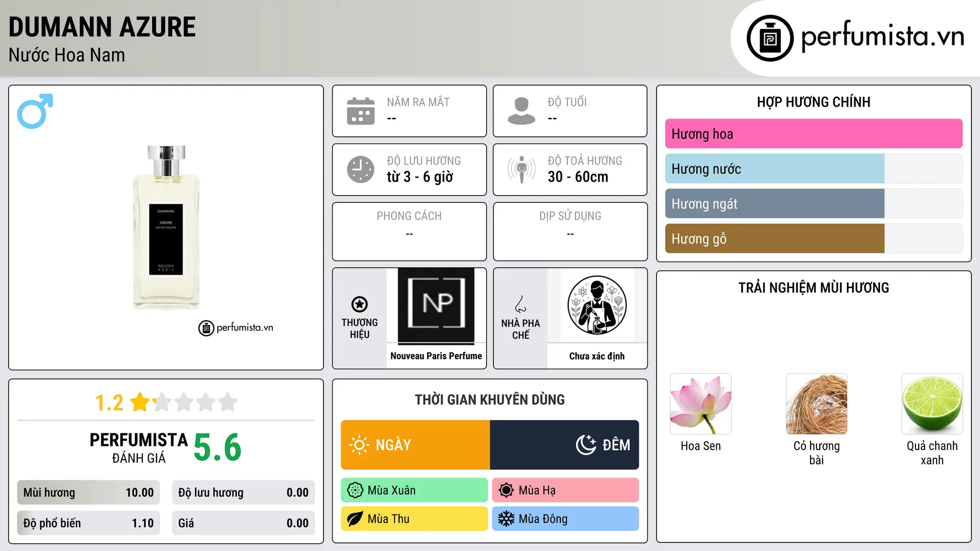Click the clock icon beside Độ lưu hương

point(361,169)
